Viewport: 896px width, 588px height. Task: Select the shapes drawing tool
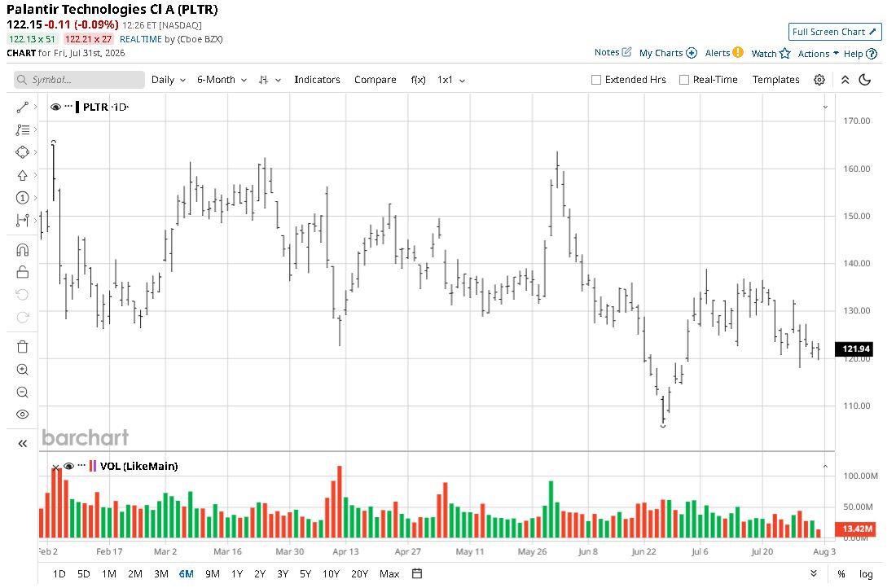tap(22, 152)
